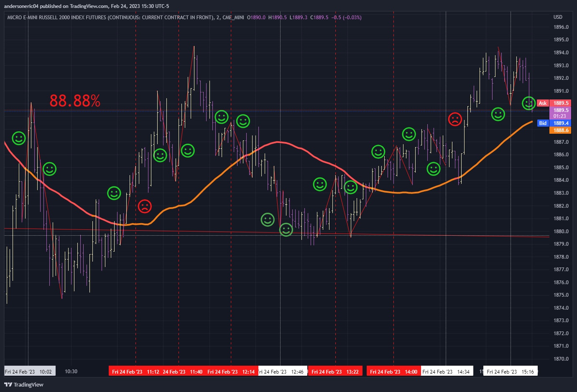The width and height of the screenshot is (577, 392).
Task: Select the red 88.88% text annotation
Action: coord(75,101)
